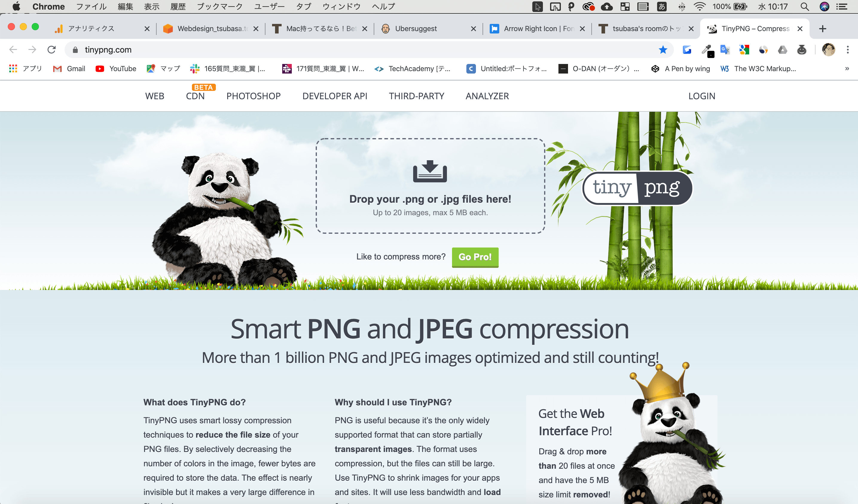This screenshot has width=858, height=504.
Task: Open the PHOTOSHOP nav item
Action: coord(254,96)
